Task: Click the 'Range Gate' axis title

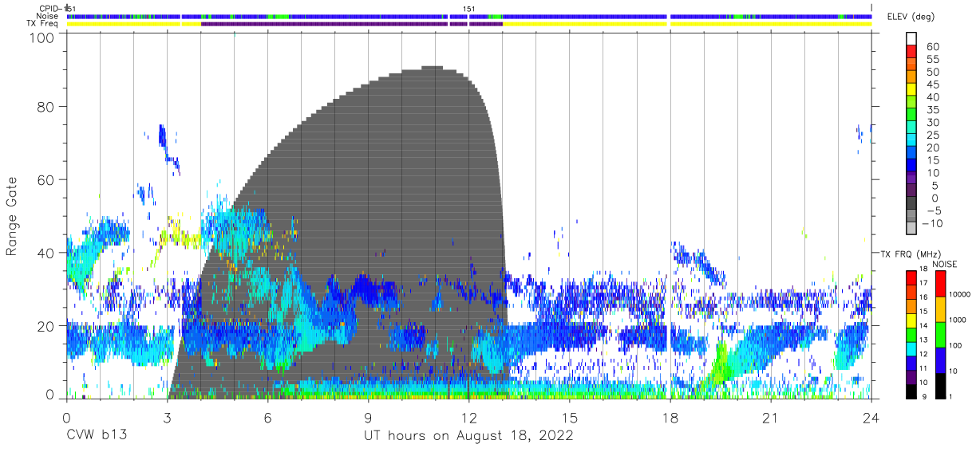Action: (x=12, y=216)
